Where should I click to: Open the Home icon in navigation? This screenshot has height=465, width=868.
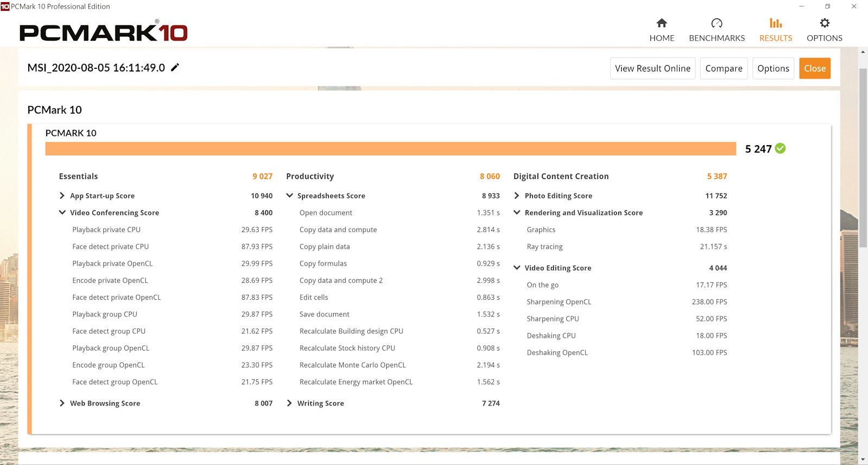[661, 23]
